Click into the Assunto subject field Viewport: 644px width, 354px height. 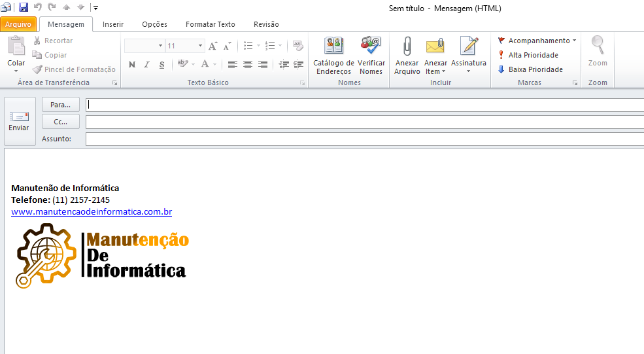tap(365, 139)
